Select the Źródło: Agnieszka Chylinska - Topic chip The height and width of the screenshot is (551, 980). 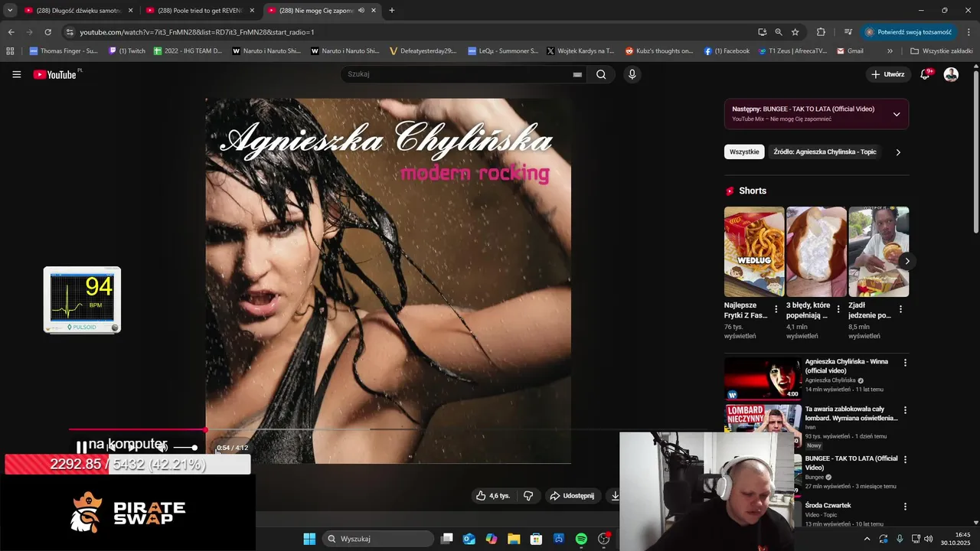tap(824, 152)
